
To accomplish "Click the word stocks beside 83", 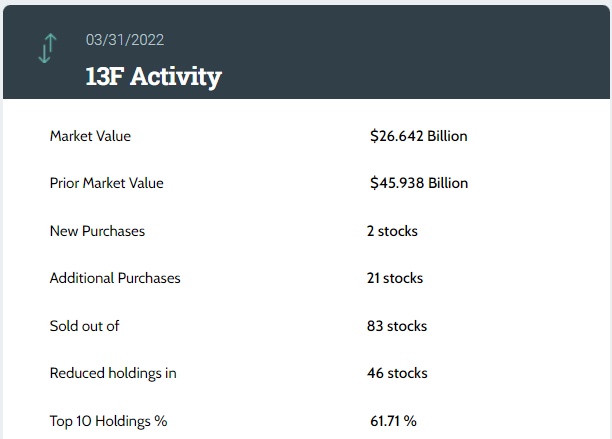I will tap(407, 326).
